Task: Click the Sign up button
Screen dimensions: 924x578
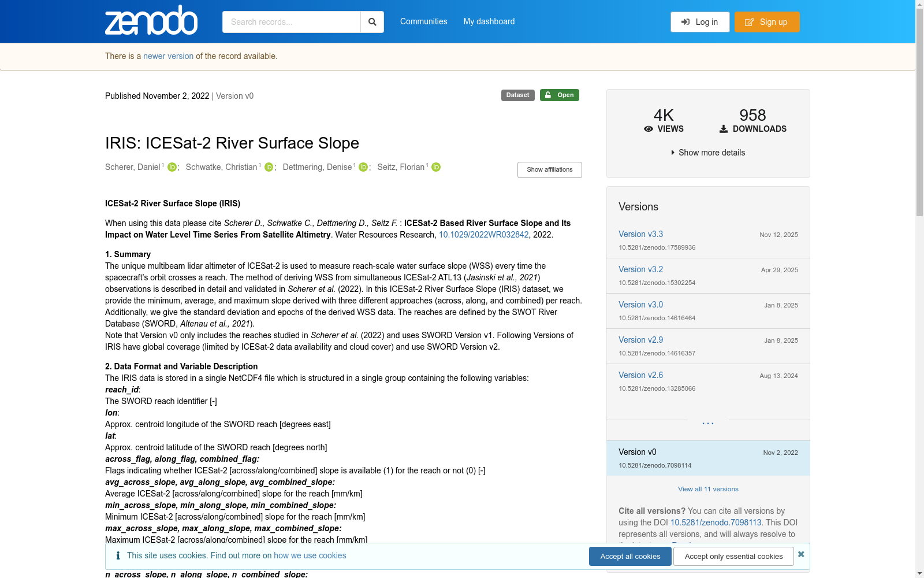Action: click(767, 22)
